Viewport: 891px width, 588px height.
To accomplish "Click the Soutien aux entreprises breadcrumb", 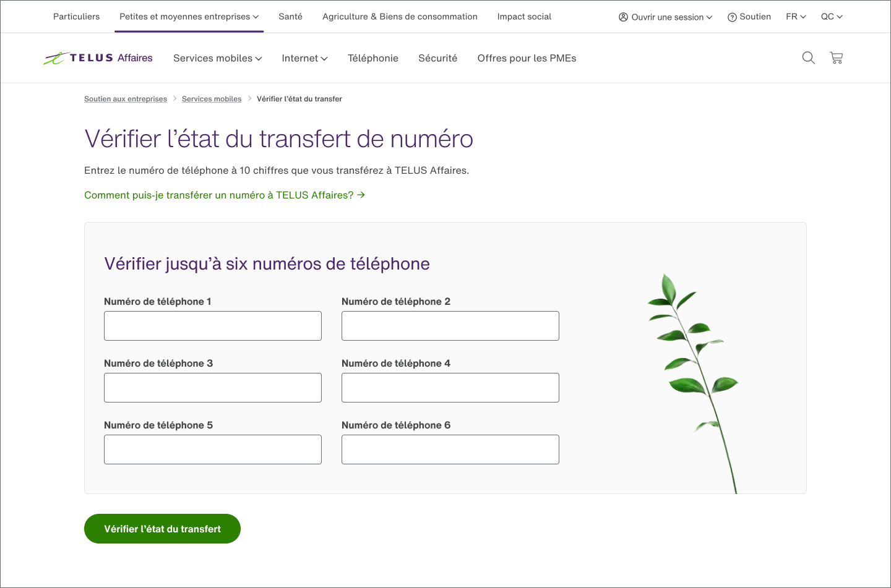I will pyautogui.click(x=126, y=99).
